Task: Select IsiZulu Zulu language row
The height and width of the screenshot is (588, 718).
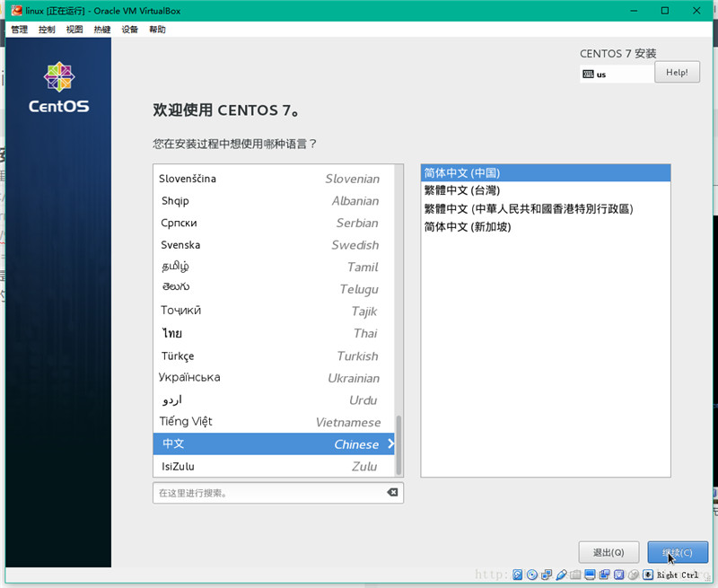Action: 274,466
